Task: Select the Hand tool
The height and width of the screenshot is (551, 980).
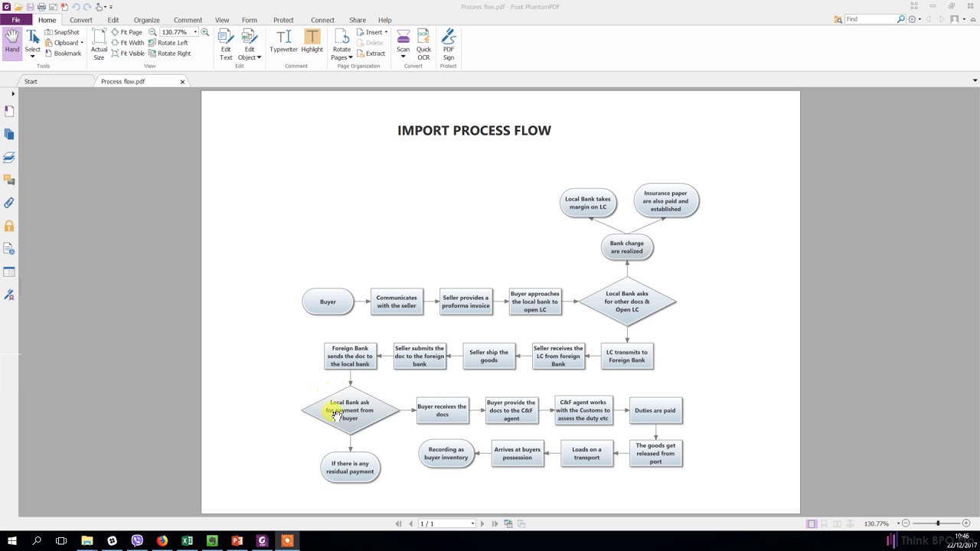Action: pos(12,42)
